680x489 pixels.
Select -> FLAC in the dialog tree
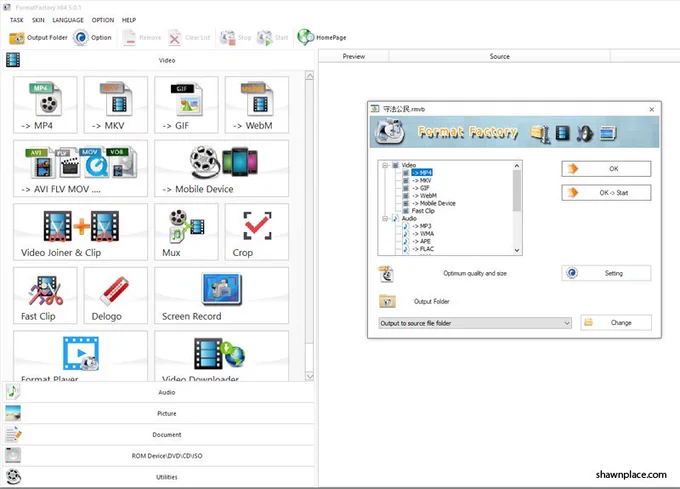click(x=423, y=249)
